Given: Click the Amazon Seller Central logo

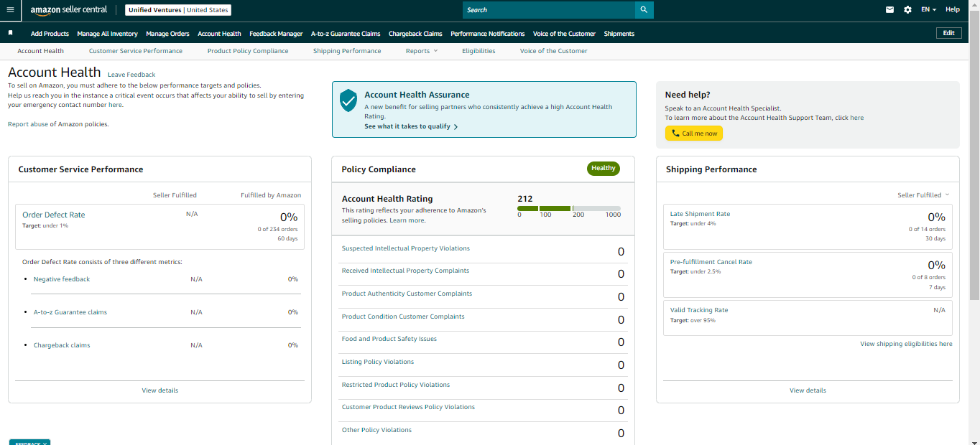Looking at the screenshot, I should [x=69, y=10].
